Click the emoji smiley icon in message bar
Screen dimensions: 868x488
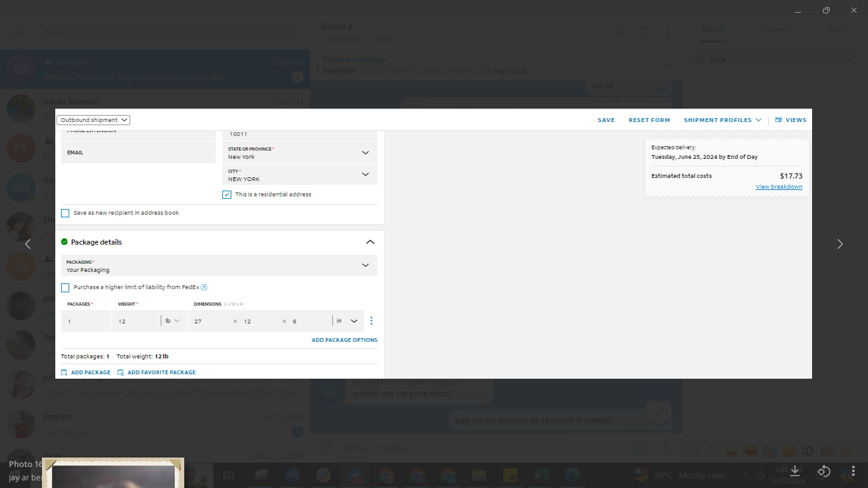point(639,448)
